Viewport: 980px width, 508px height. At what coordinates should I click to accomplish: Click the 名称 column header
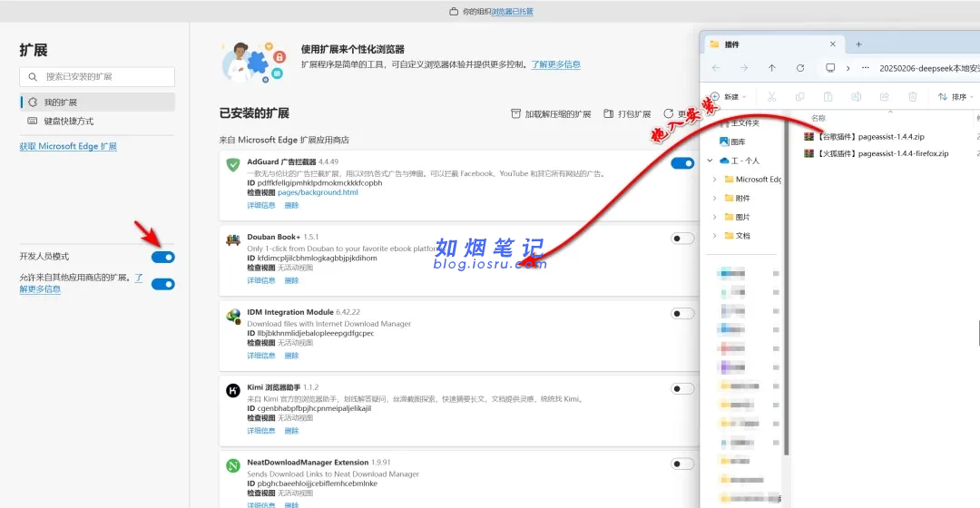tap(818, 118)
